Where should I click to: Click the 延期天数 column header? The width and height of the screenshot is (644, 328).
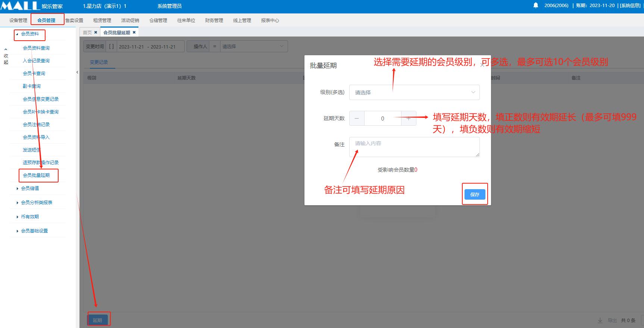click(x=187, y=78)
